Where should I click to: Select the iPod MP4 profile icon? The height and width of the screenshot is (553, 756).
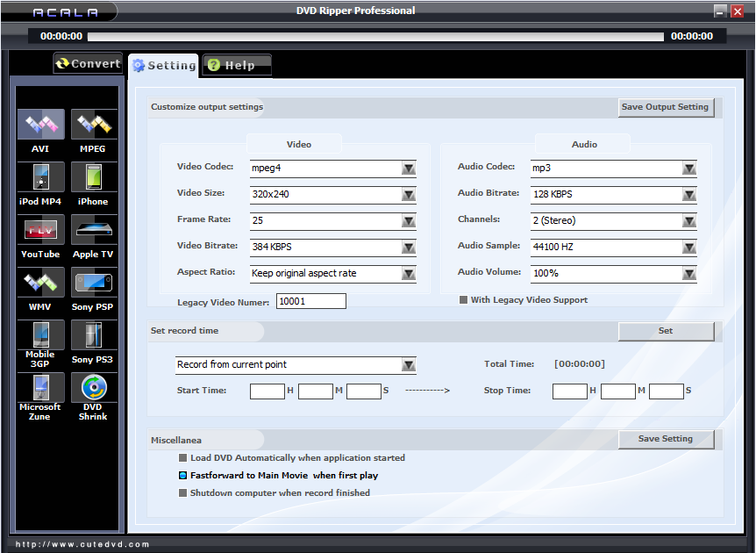pyautogui.click(x=40, y=178)
